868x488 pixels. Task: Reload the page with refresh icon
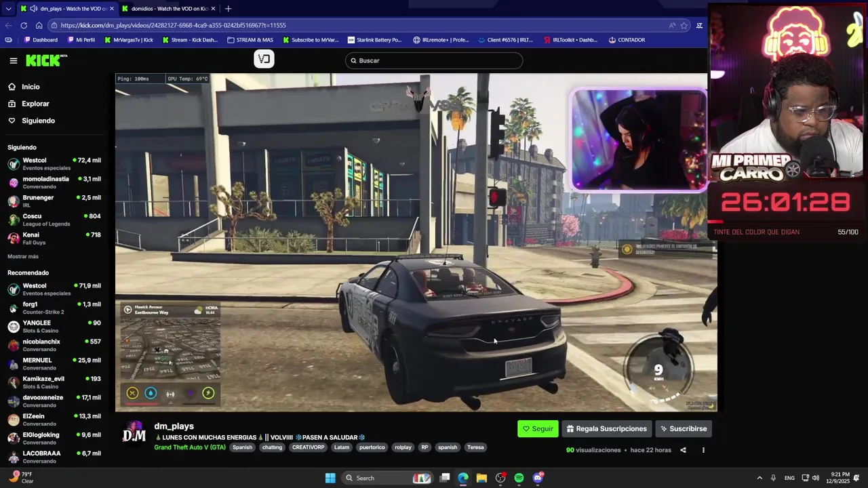point(24,25)
